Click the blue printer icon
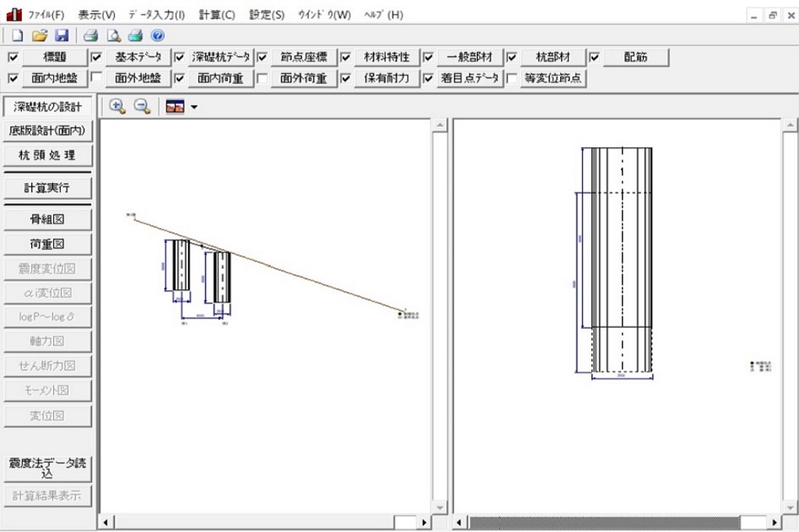799x532 pixels. click(x=136, y=36)
